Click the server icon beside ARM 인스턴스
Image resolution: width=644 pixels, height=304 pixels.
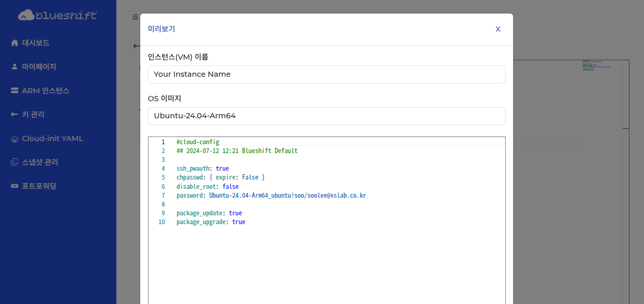pos(15,91)
